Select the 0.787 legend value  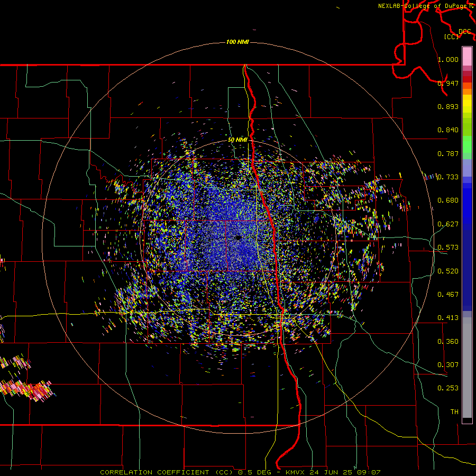(448, 153)
